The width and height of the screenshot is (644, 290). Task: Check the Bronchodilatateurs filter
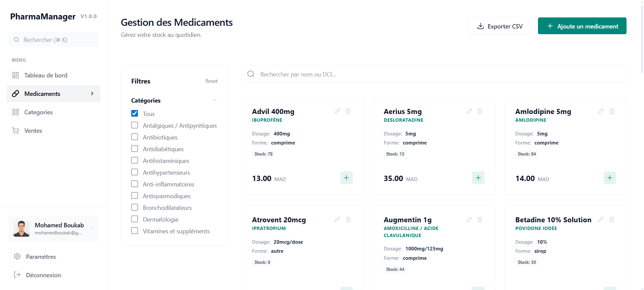point(135,207)
